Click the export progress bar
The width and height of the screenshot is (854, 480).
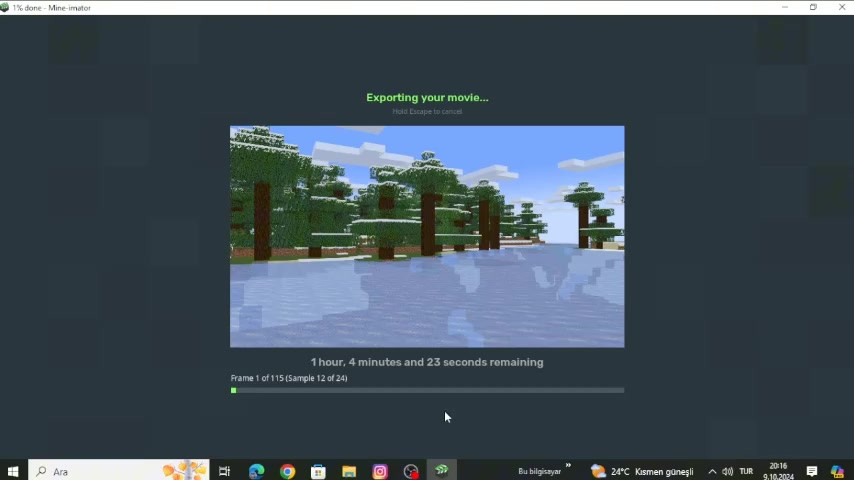pyautogui.click(x=427, y=390)
